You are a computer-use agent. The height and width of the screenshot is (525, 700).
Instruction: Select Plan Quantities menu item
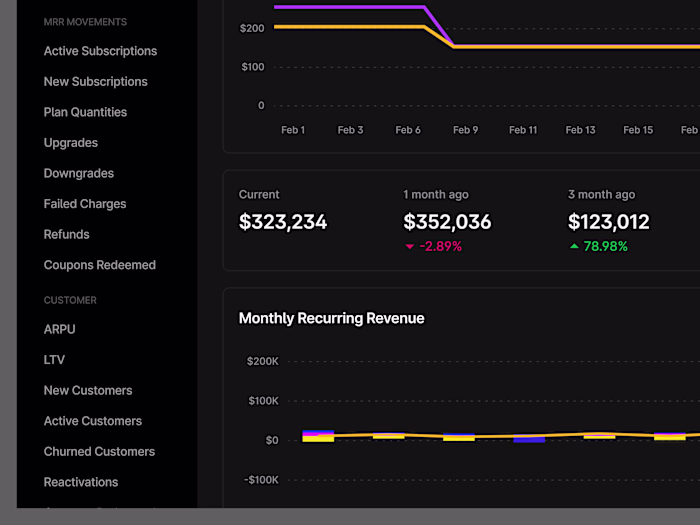85,112
